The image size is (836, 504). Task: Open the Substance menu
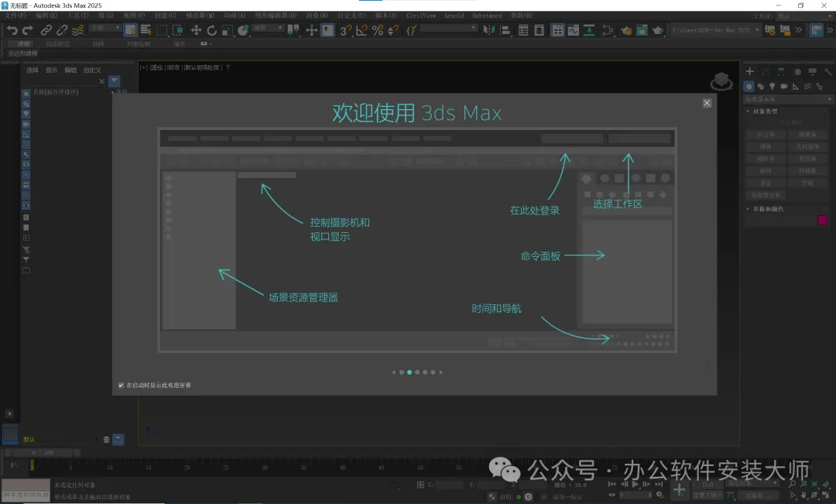(x=487, y=16)
